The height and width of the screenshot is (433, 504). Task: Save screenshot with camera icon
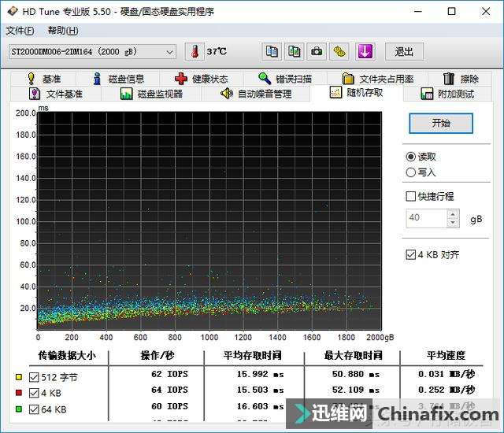[x=317, y=51]
